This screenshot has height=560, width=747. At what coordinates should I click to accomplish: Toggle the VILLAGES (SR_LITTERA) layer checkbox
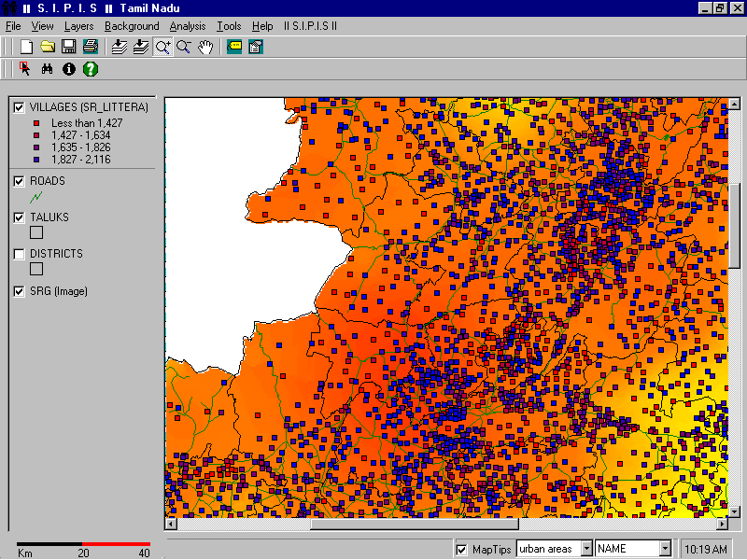(19, 107)
